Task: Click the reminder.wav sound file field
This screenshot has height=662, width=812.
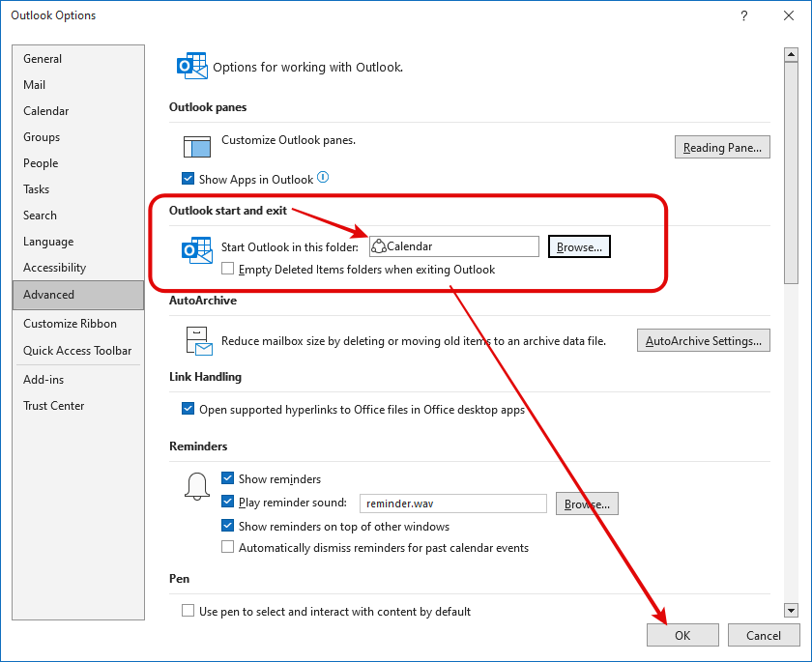Action: click(x=453, y=504)
